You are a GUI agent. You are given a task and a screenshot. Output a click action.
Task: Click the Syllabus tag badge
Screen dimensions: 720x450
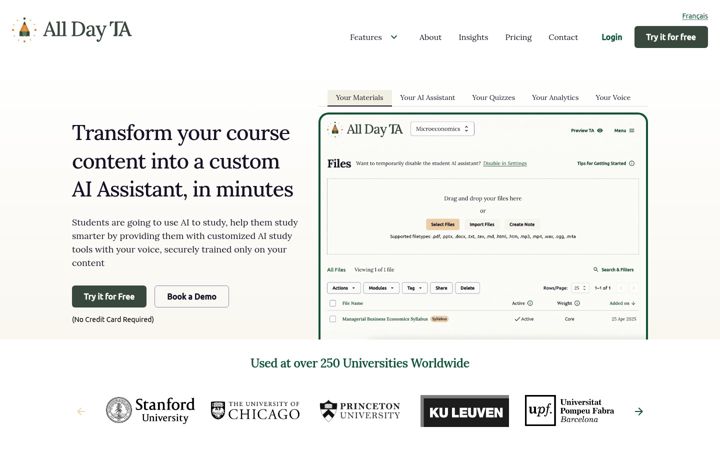coord(439,319)
